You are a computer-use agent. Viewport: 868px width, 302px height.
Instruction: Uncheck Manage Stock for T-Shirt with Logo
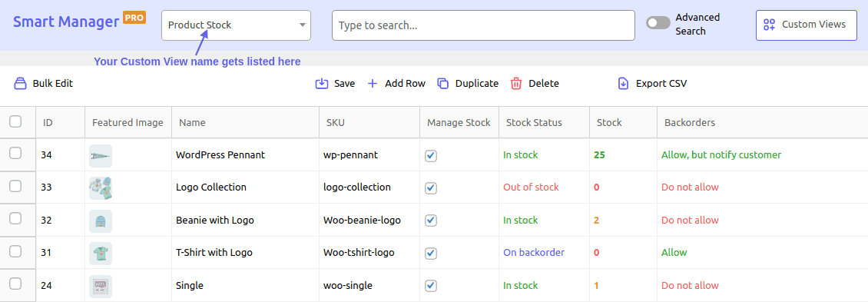point(431,254)
